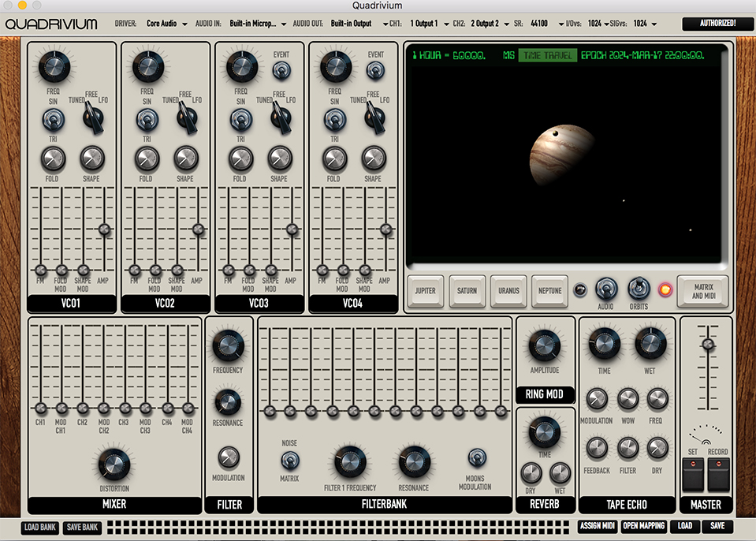
Task: Toggle the MOONS MODULATION switch
Action: (x=477, y=457)
